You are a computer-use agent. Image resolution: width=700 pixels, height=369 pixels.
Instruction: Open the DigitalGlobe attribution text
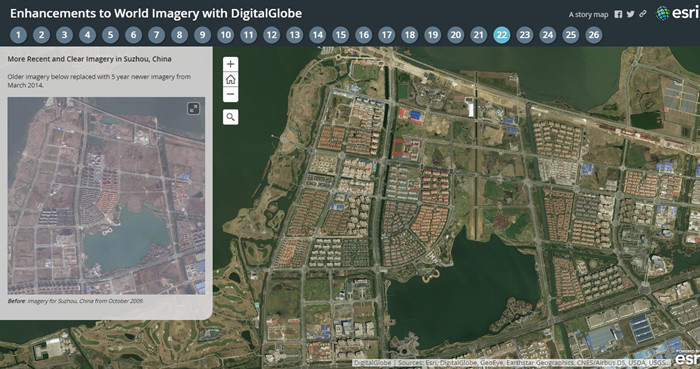pos(372,363)
